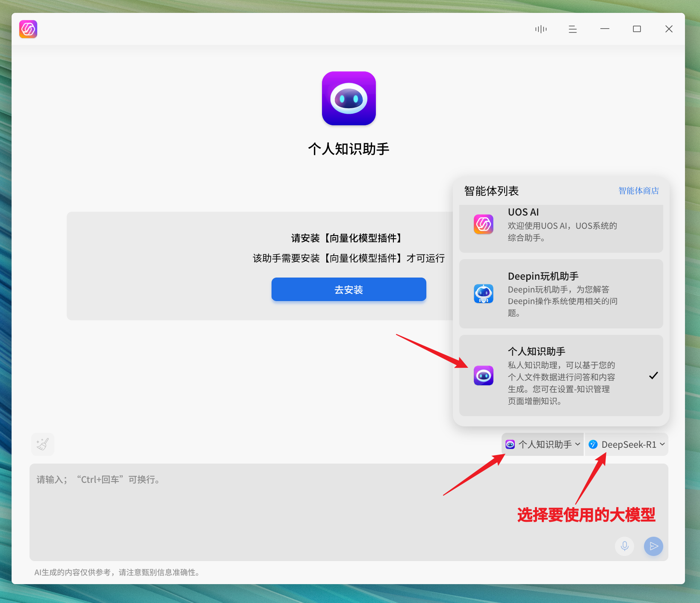Viewport: 700px width, 603px height.
Task: Click into the message input box
Action: pyautogui.click(x=349, y=512)
